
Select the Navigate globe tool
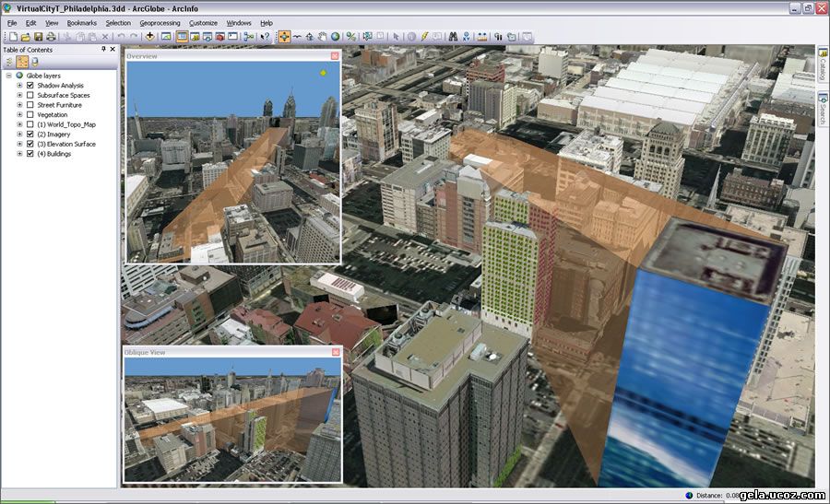(x=284, y=37)
